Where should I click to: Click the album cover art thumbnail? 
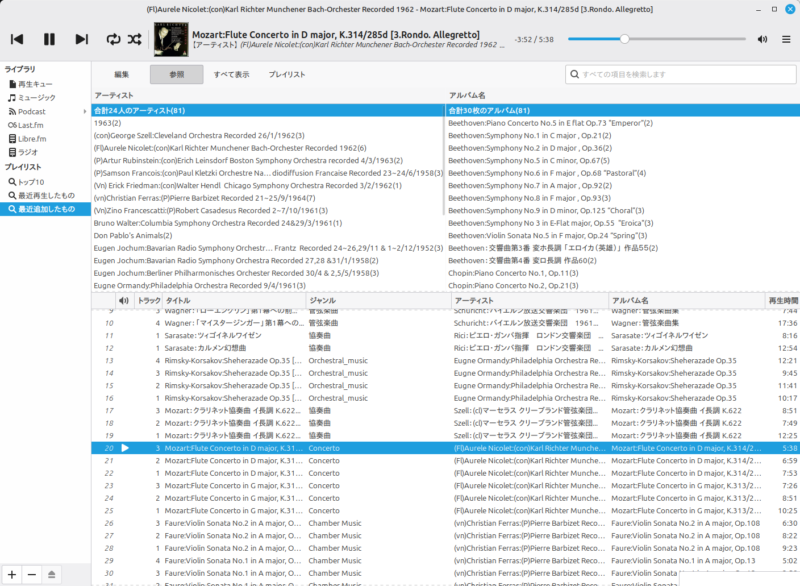tap(169, 39)
